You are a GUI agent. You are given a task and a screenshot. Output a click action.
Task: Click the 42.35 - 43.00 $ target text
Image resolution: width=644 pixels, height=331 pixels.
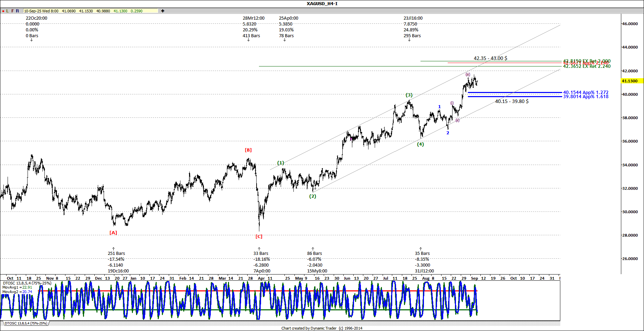pyautogui.click(x=490, y=59)
